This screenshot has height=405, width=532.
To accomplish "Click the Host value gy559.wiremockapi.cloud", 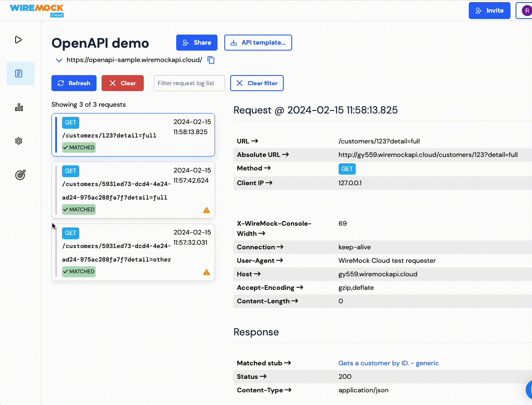I will coord(378,274).
